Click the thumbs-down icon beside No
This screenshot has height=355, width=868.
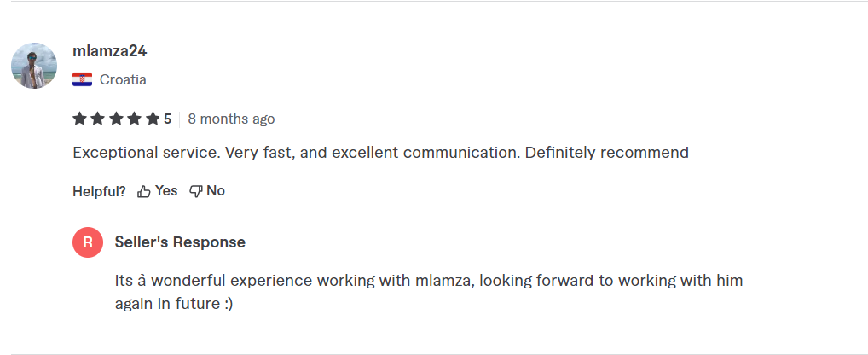(195, 191)
